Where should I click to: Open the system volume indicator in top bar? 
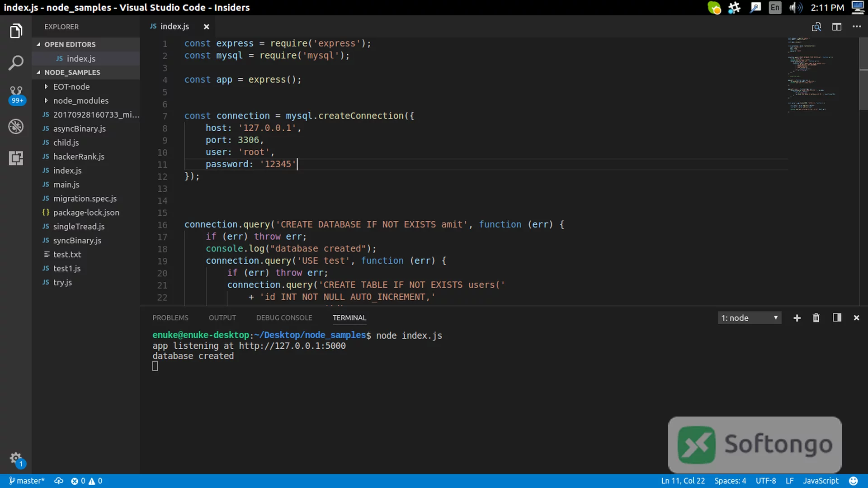(x=796, y=7)
